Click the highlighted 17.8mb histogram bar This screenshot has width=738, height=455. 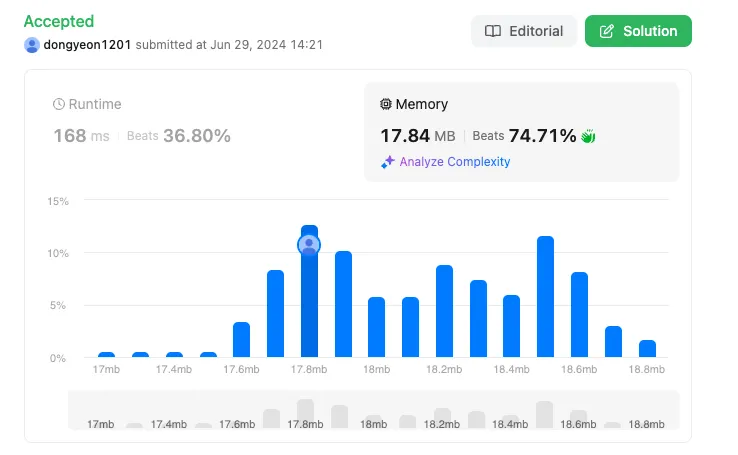coord(309,291)
